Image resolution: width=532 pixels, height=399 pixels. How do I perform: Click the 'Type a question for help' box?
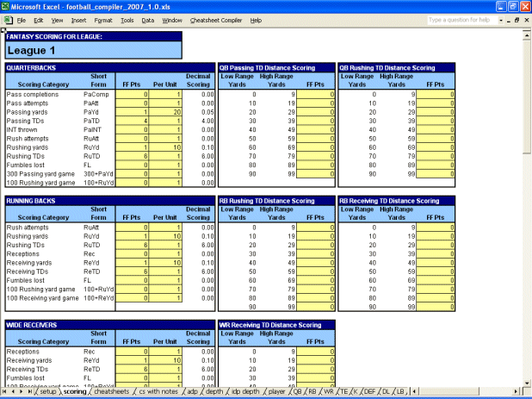[x=462, y=20]
